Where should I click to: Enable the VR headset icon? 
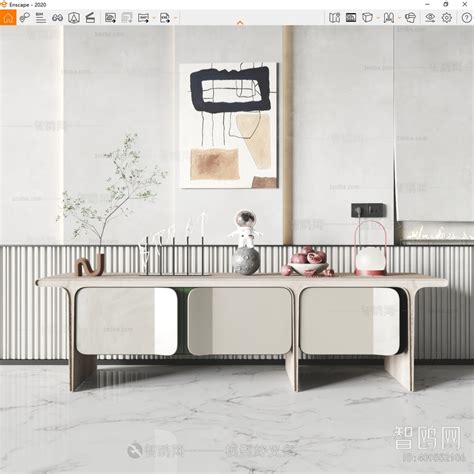coord(410,17)
